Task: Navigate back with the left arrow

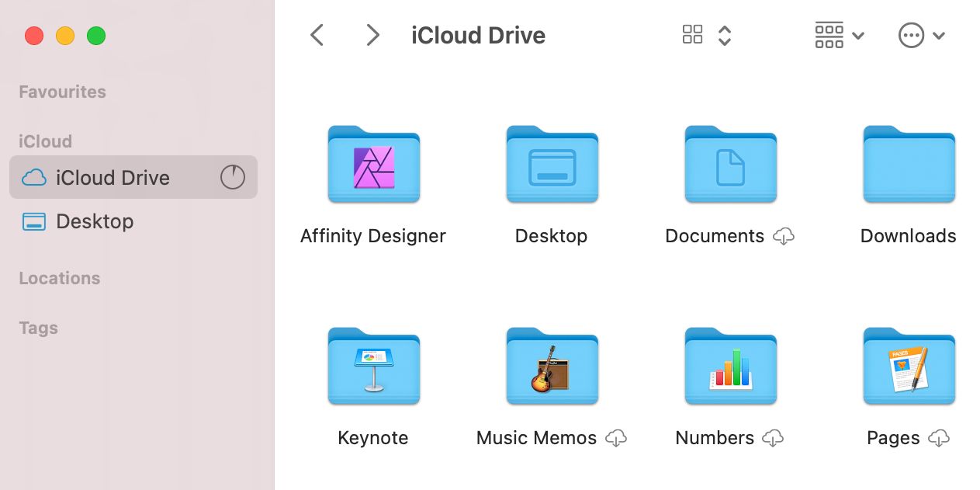Action: point(316,35)
